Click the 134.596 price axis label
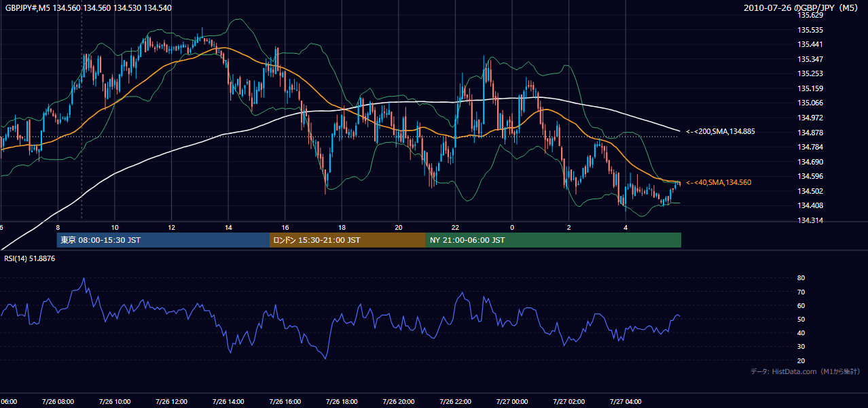The height and width of the screenshot is (408, 868). click(x=810, y=176)
